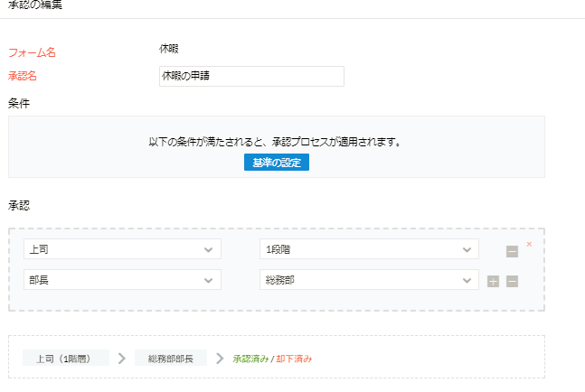
Task: Click the 承認名 label
Action: pyautogui.click(x=23, y=76)
